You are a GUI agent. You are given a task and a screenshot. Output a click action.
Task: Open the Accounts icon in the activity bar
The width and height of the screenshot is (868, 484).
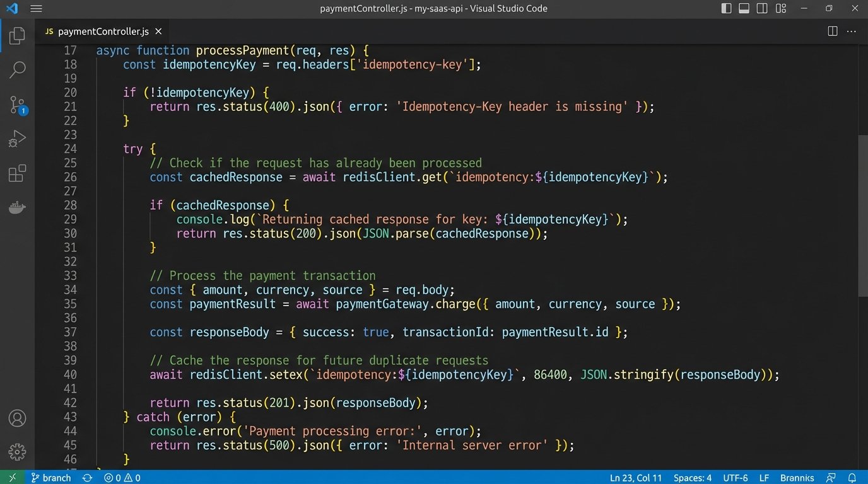coord(17,418)
